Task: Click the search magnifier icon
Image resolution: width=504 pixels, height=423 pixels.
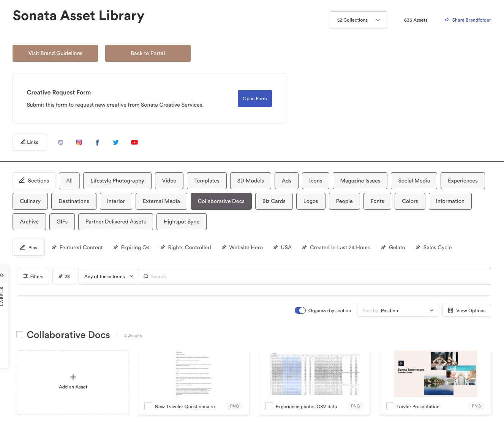Action: 146,277
